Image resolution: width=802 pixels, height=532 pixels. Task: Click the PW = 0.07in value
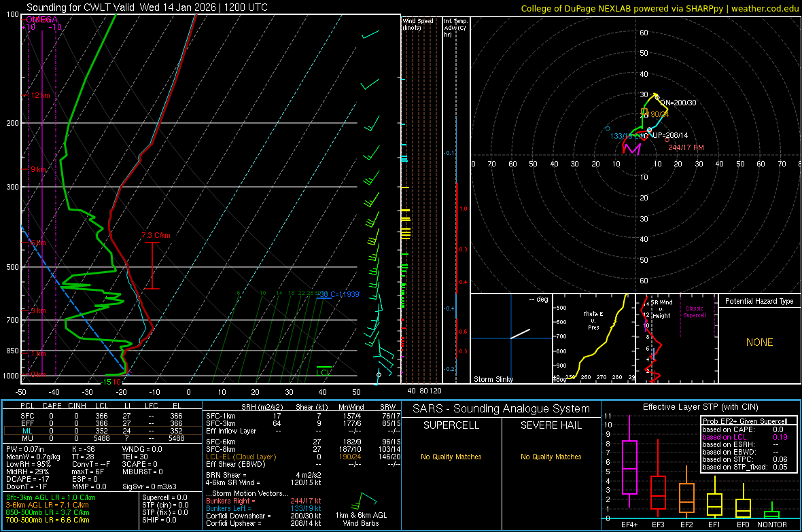click(25, 449)
